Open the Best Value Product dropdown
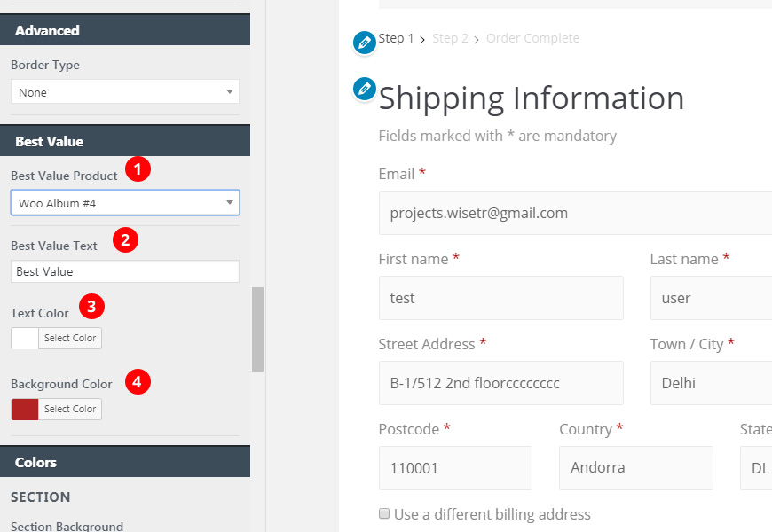The height and width of the screenshot is (532, 772). click(125, 203)
